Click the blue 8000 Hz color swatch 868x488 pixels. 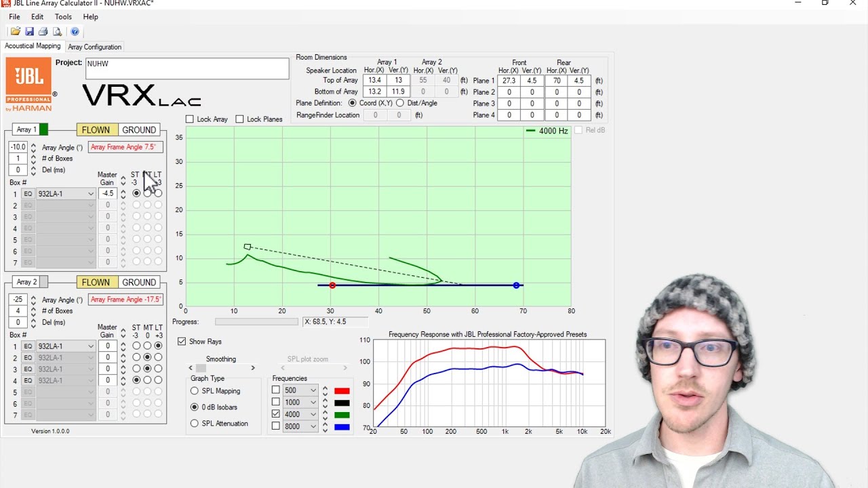pos(342,427)
